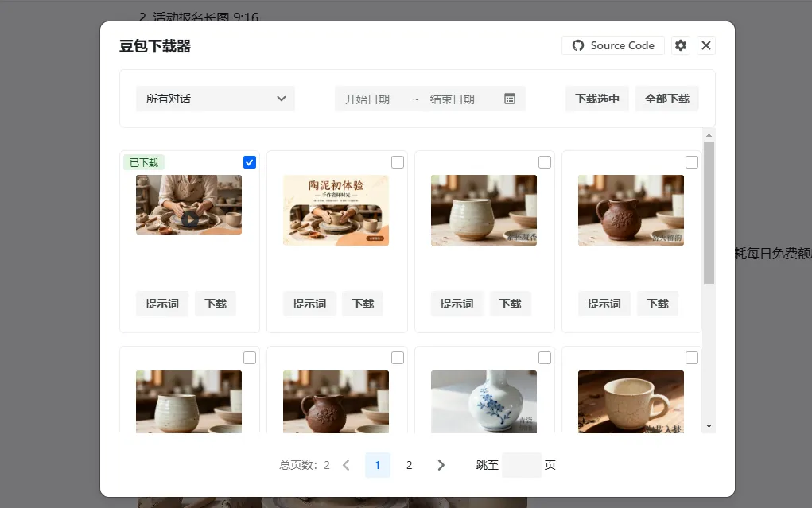Click the 全部下载 button
Screen dimensions: 812x508
[667, 99]
